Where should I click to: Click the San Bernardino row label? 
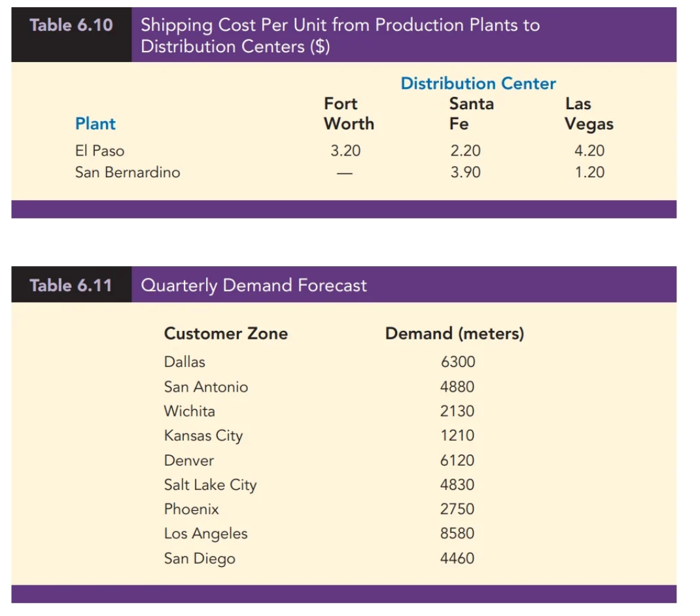point(128,173)
